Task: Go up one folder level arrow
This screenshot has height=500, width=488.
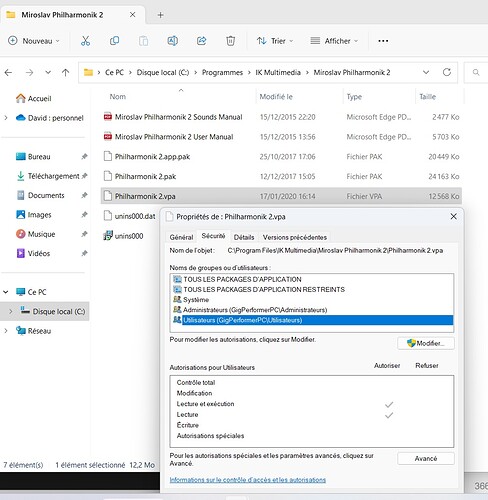Action: (x=66, y=72)
